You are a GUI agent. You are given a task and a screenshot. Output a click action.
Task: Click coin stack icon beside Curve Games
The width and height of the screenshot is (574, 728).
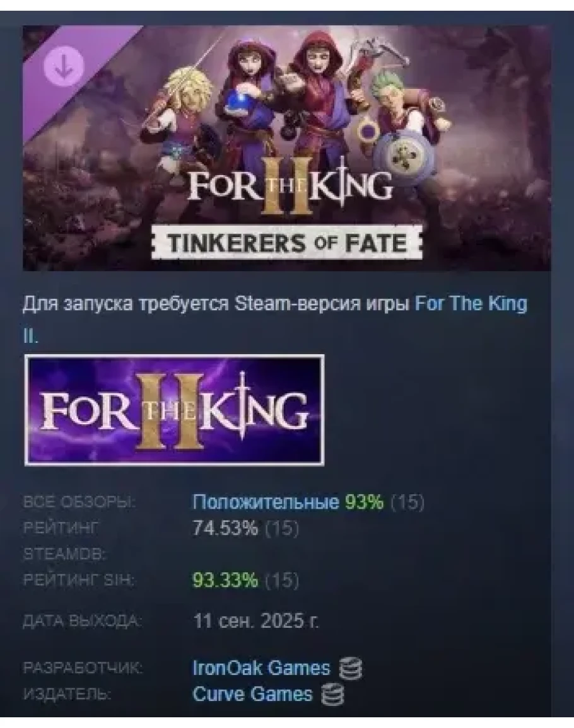[x=333, y=694]
